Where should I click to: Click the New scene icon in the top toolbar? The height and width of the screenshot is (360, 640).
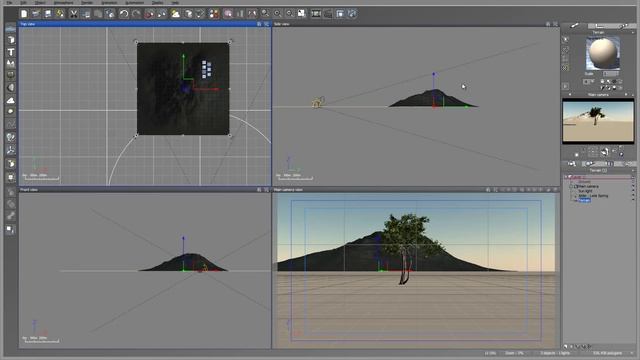[24, 14]
